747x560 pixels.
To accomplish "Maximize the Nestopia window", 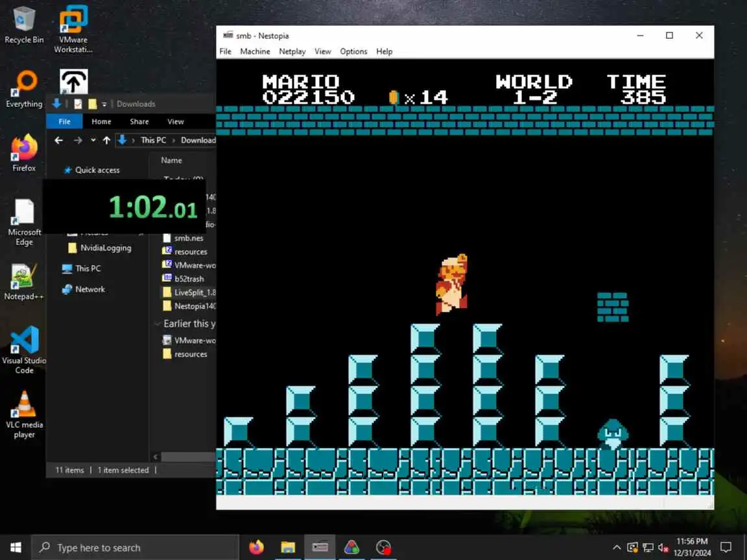I will coord(669,35).
